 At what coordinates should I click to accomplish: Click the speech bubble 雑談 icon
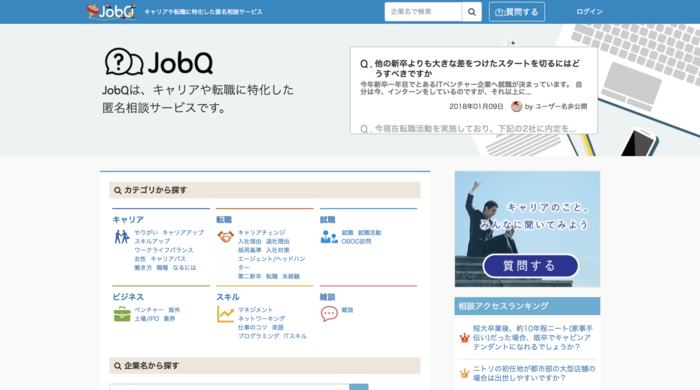pos(329,314)
